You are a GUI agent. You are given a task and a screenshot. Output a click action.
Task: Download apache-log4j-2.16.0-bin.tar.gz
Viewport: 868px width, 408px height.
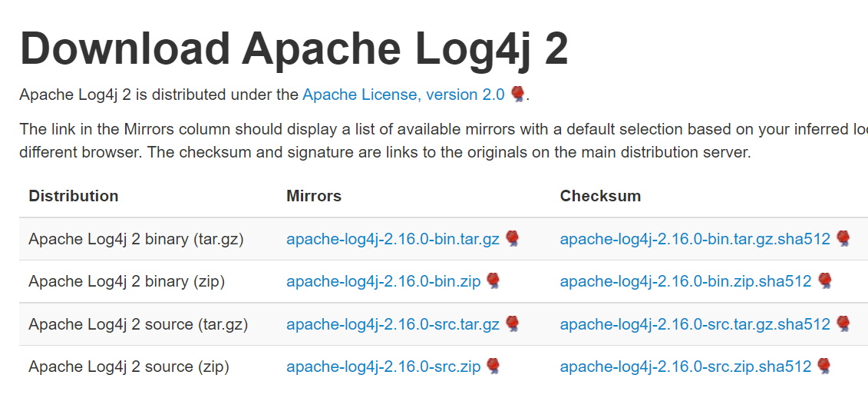(392, 239)
